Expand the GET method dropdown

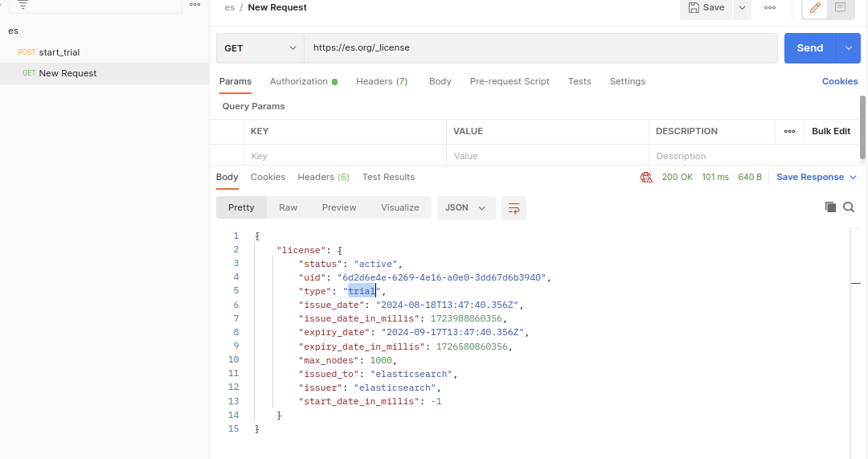click(x=260, y=48)
